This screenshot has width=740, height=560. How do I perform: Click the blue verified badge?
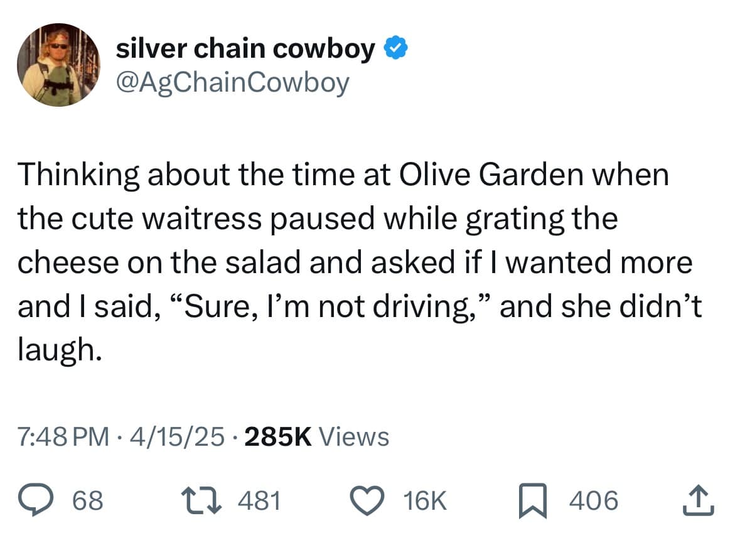click(x=395, y=48)
